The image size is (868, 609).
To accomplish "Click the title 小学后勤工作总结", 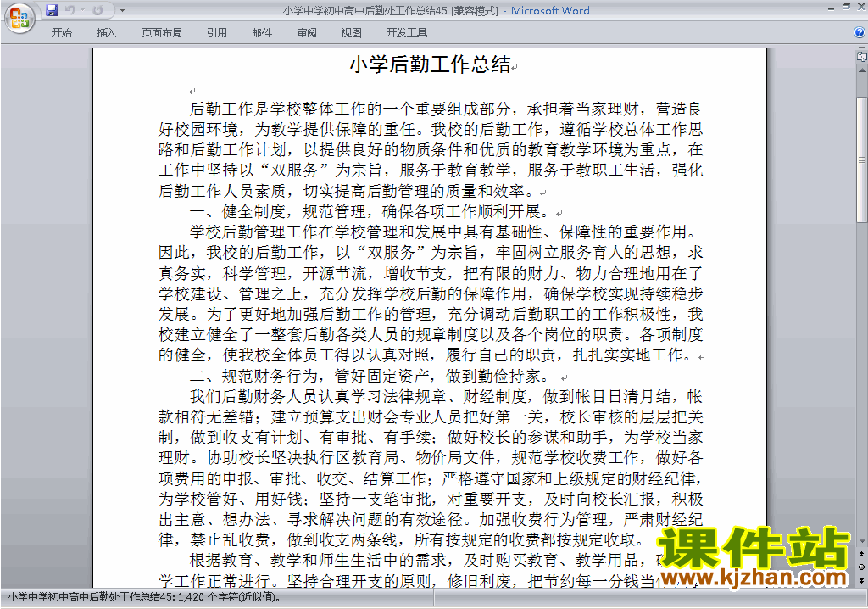I will click(430, 64).
